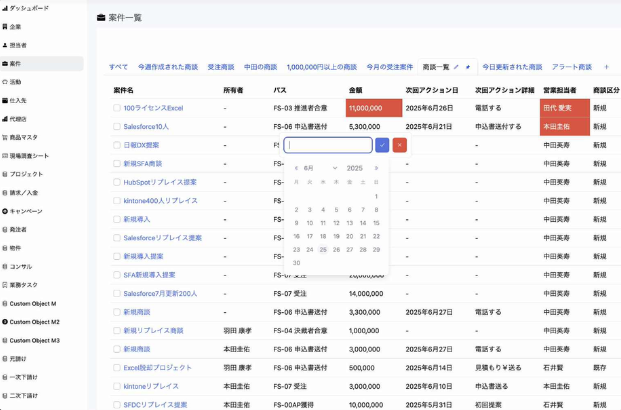Open the 2025 year selector in calendar

[x=354, y=168]
